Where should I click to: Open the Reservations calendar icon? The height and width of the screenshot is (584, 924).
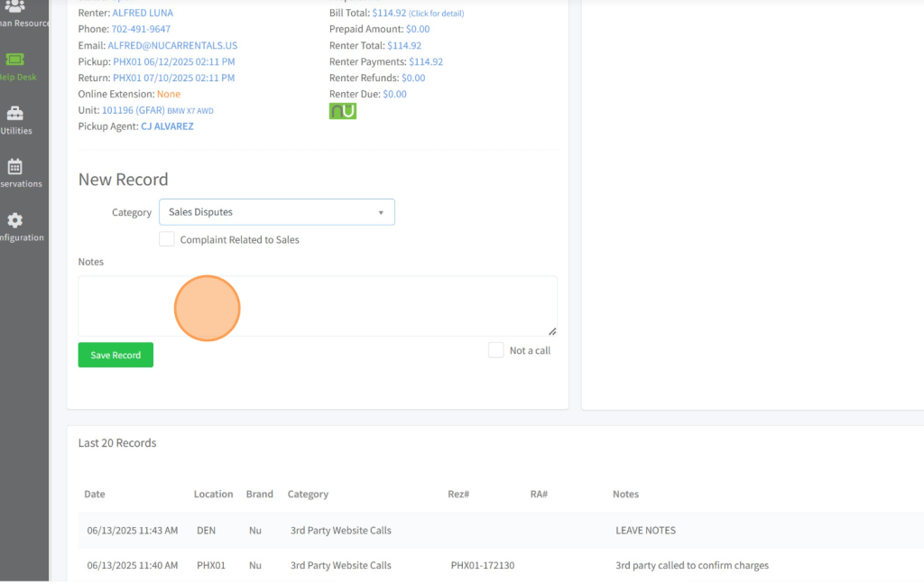(x=15, y=167)
